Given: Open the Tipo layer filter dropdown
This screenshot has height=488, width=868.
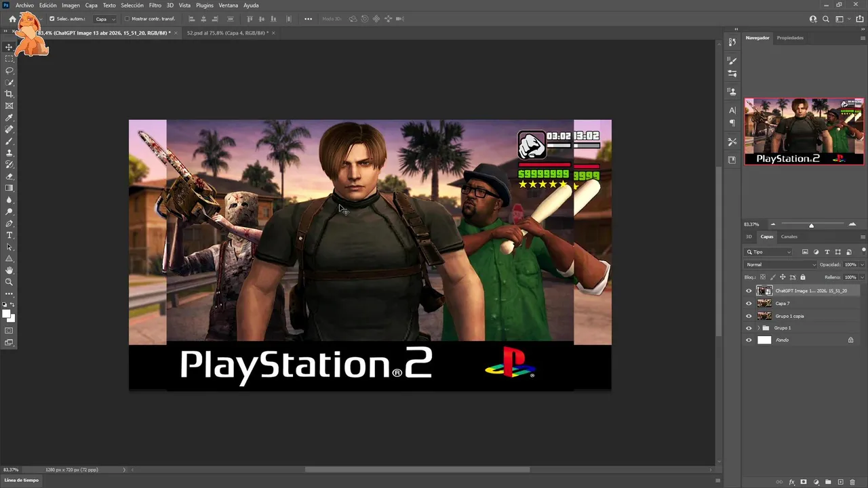Looking at the screenshot, I should [x=769, y=252].
